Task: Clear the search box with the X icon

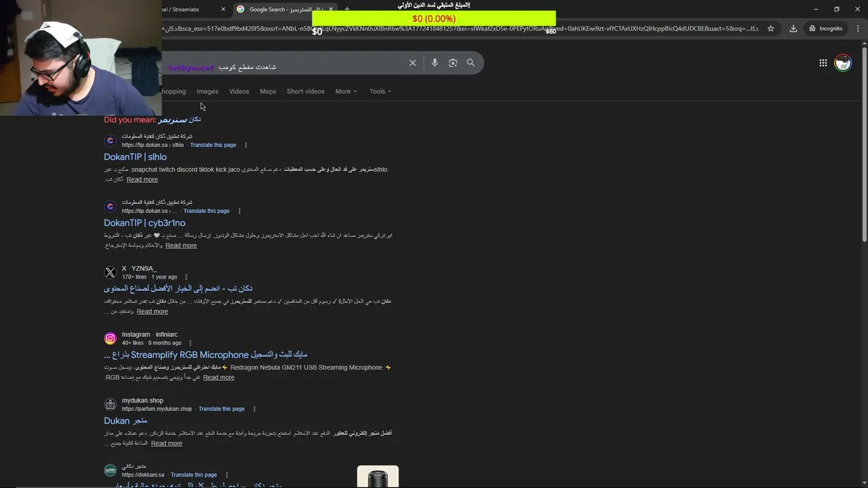Action: (412, 63)
